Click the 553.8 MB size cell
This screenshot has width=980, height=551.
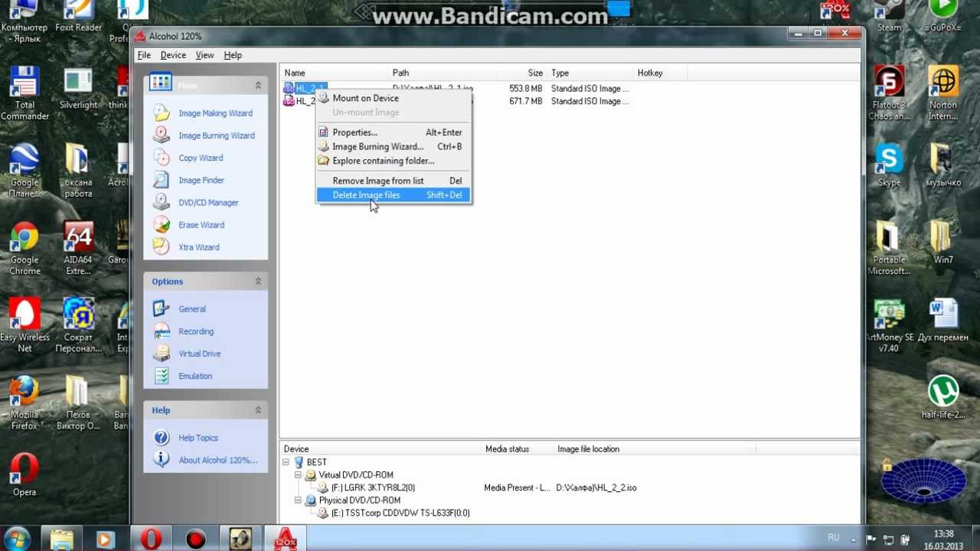click(525, 89)
